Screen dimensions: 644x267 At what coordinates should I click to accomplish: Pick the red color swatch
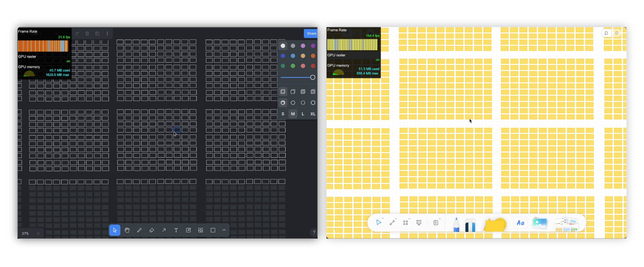click(x=313, y=66)
